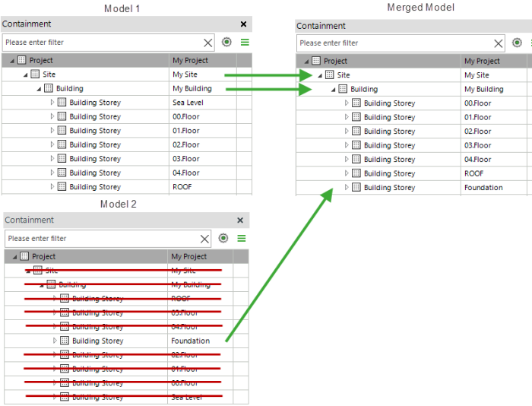Close the Model 2 Containment panel
The width and height of the screenshot is (532, 406).
pyautogui.click(x=240, y=220)
